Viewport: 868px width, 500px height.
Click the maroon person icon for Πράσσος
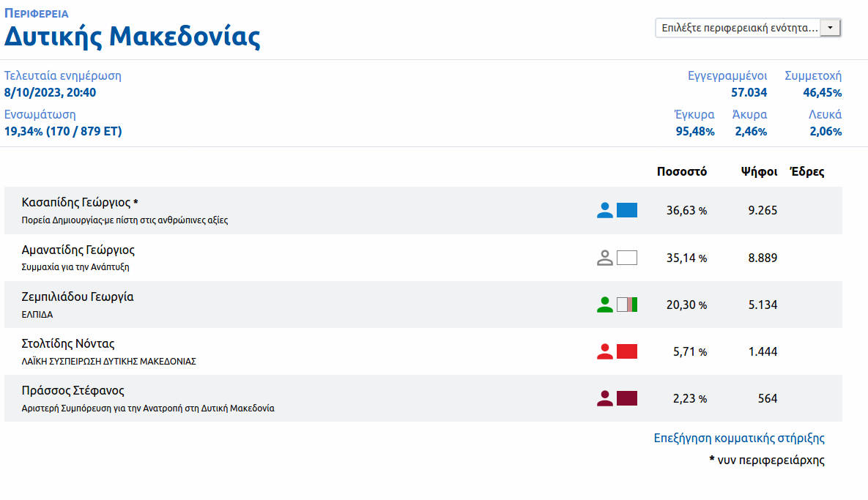click(x=604, y=398)
